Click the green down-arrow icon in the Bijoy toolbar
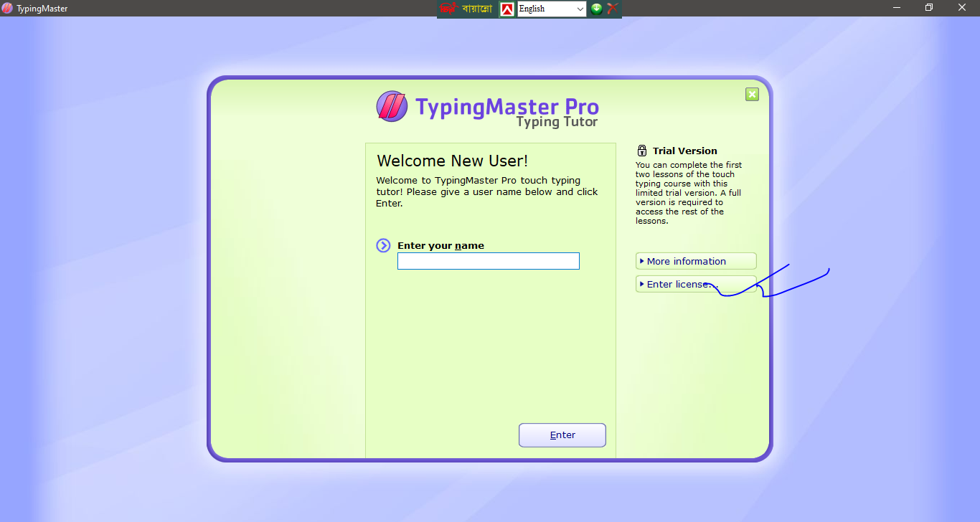The height and width of the screenshot is (522, 980). pos(596,9)
